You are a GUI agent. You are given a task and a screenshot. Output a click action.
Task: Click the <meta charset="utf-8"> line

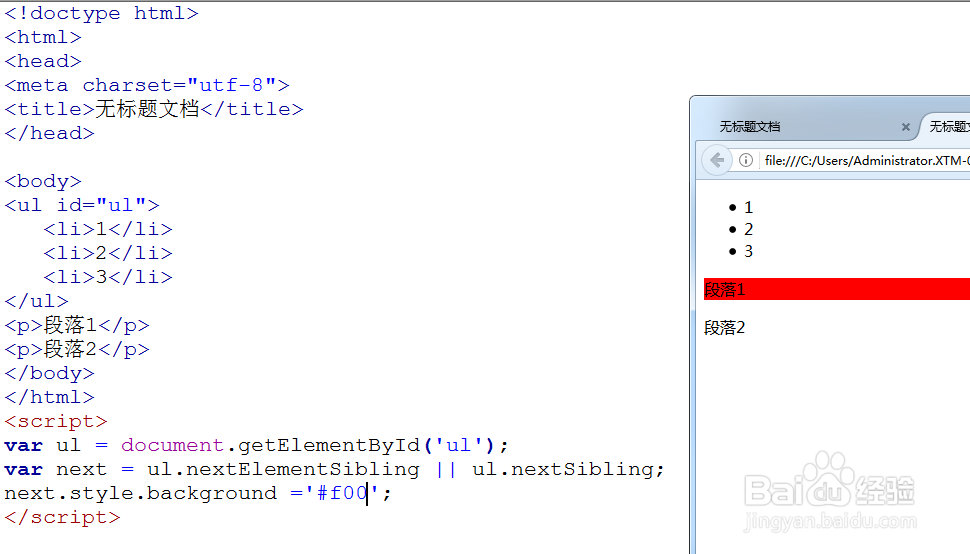(x=147, y=85)
